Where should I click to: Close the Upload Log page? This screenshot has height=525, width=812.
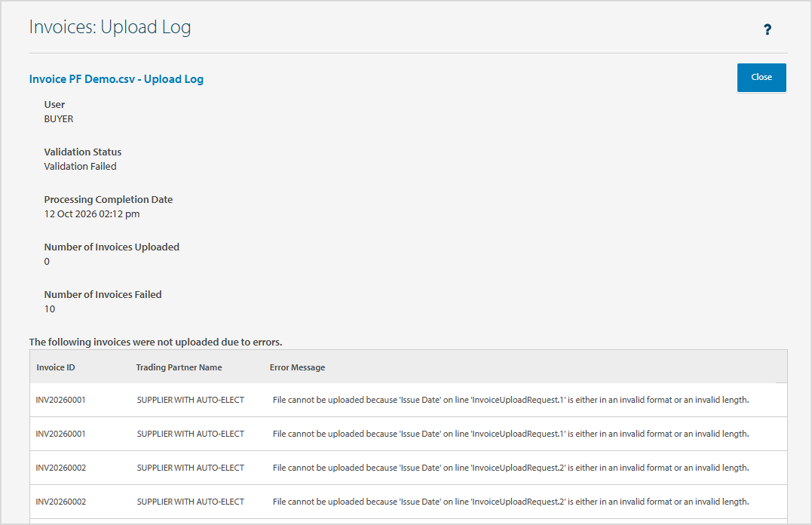tap(761, 77)
